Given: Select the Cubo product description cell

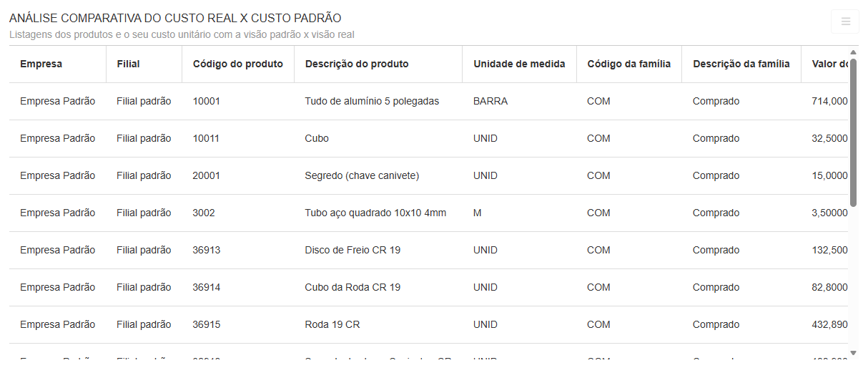Looking at the screenshot, I should [317, 138].
